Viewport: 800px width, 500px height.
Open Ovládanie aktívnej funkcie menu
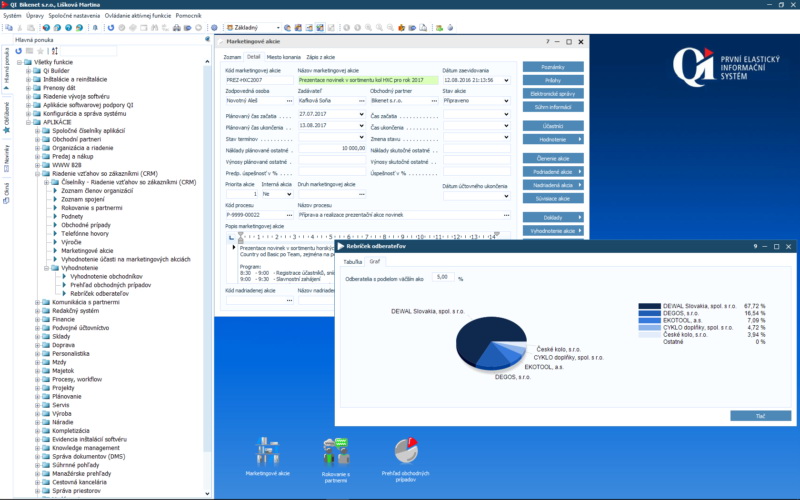tap(138, 15)
